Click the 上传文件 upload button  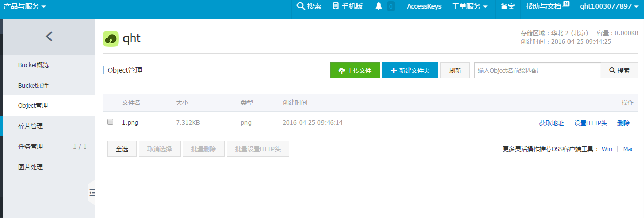(355, 71)
